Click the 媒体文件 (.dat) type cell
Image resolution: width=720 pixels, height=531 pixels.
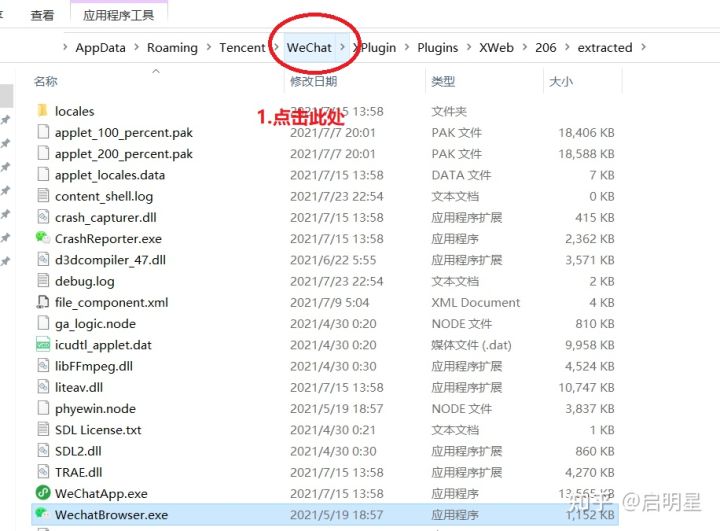pyautogui.click(x=472, y=345)
